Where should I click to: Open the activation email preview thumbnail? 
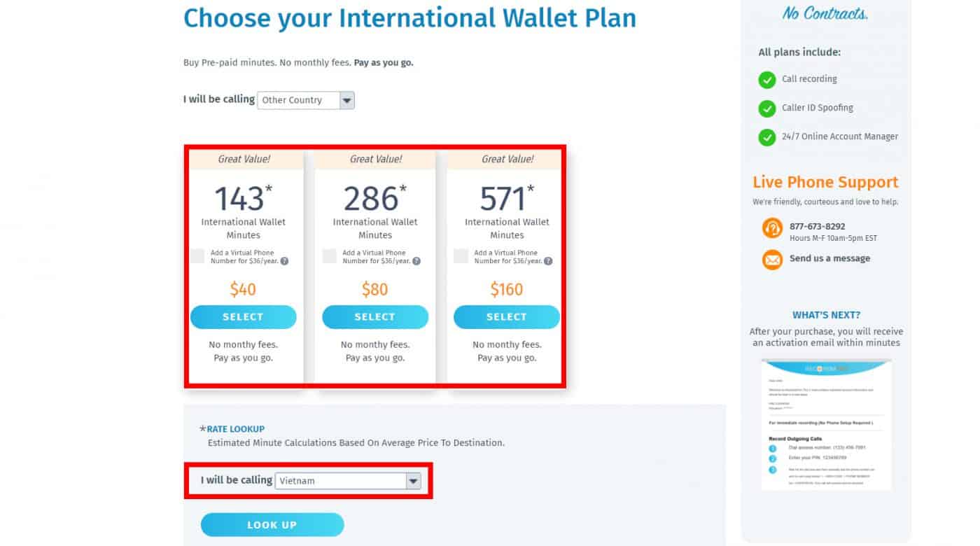[x=826, y=424]
